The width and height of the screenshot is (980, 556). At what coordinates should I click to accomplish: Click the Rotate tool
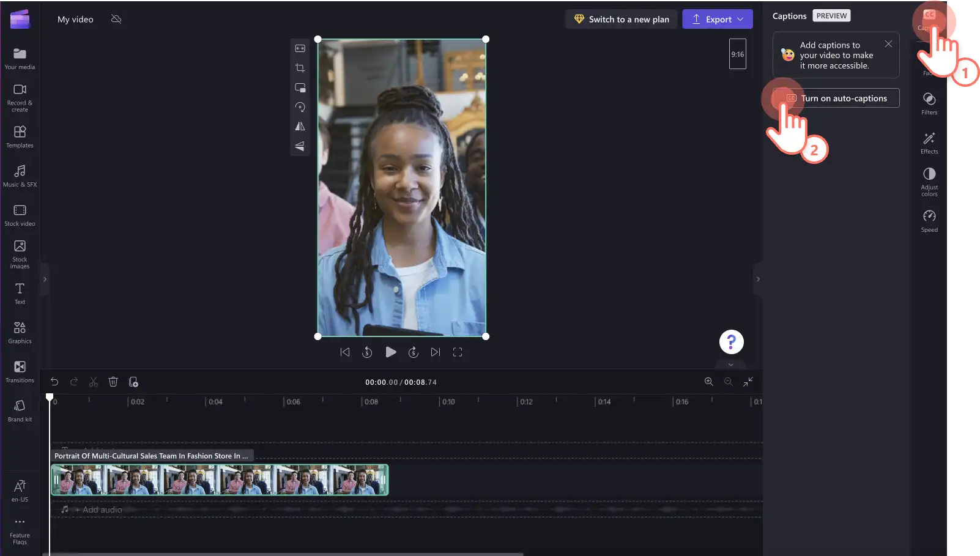click(300, 107)
